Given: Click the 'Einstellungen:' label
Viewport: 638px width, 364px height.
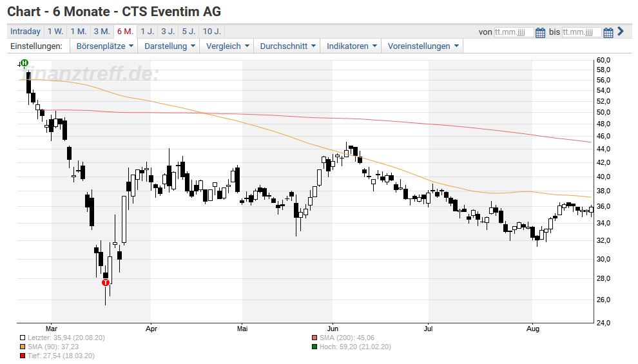Looking at the screenshot, I should [36, 46].
